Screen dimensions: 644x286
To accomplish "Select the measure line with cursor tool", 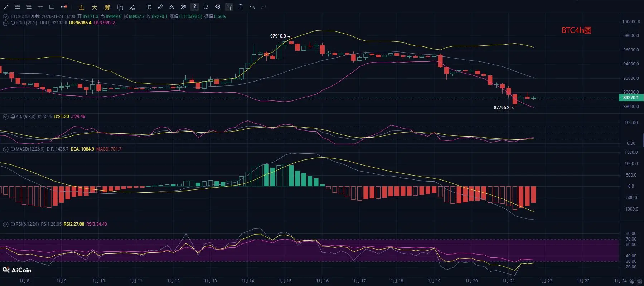I will [x=132, y=7].
